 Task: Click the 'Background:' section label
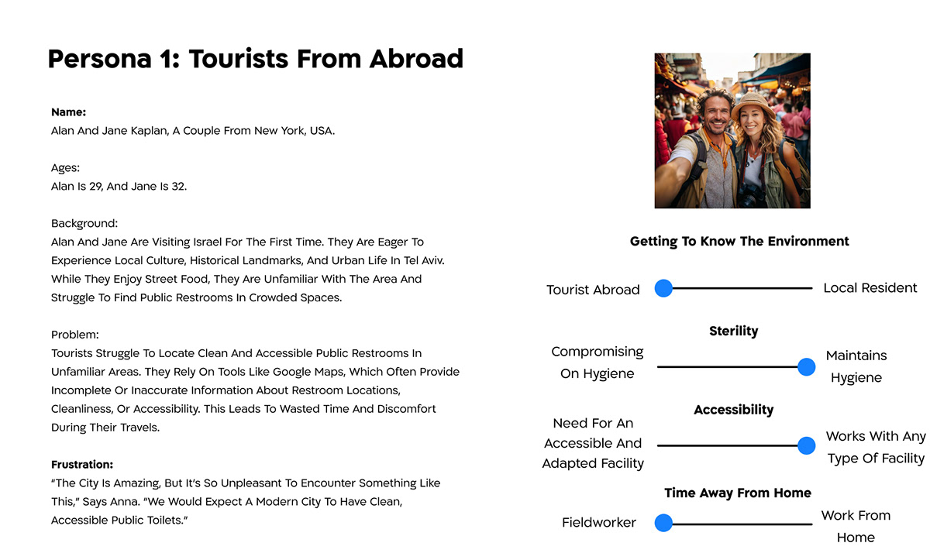(84, 224)
